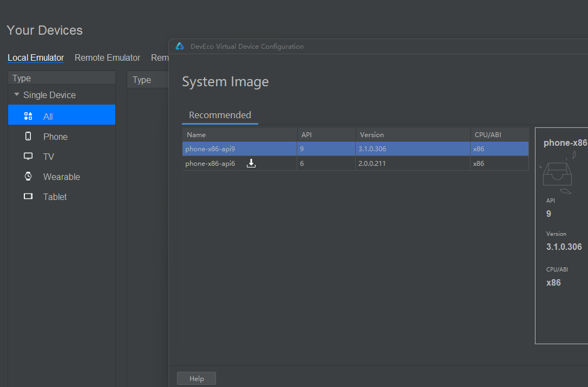588x387 pixels.
Task: Click version 2.0.0.211 in the table
Action: [371, 163]
